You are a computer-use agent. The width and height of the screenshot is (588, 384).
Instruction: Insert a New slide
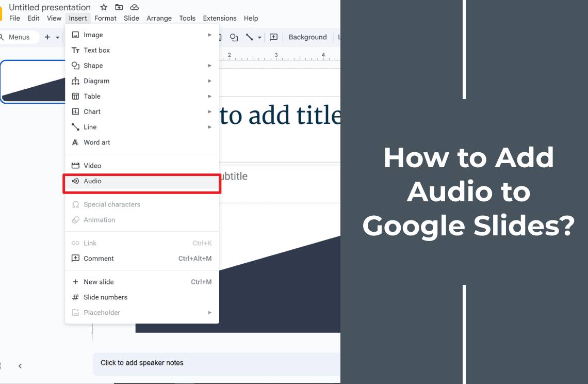pos(142,282)
